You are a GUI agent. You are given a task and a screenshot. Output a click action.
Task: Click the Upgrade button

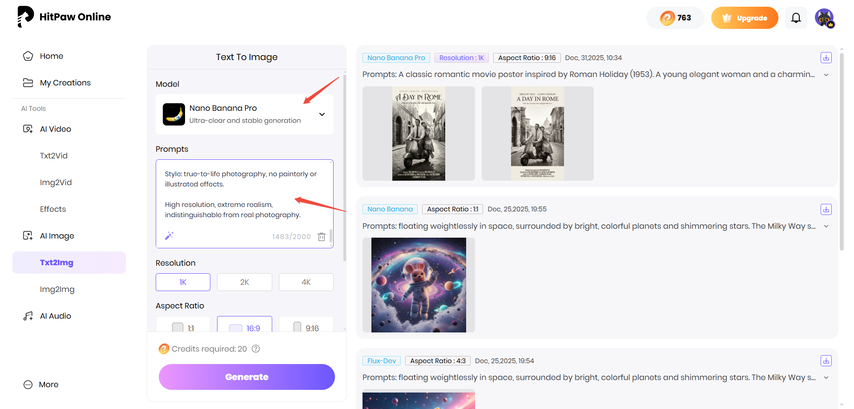(x=744, y=18)
